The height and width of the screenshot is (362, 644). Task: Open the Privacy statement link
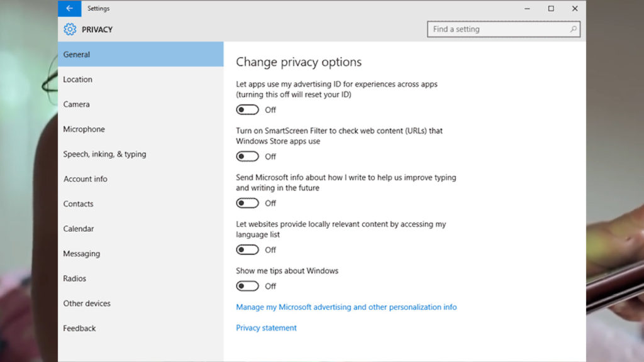pyautogui.click(x=266, y=327)
